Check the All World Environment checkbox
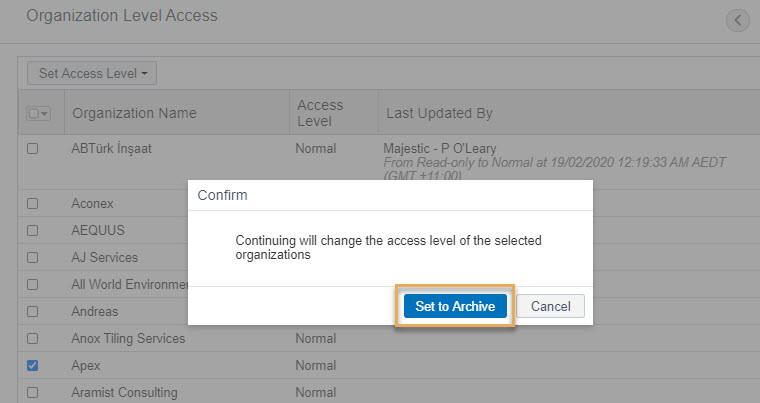The height and width of the screenshot is (403, 760). (32, 284)
